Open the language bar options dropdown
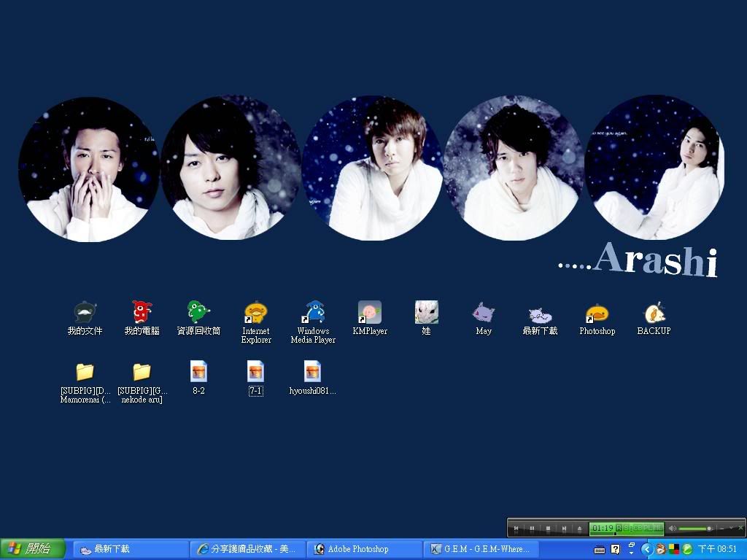 (631, 552)
